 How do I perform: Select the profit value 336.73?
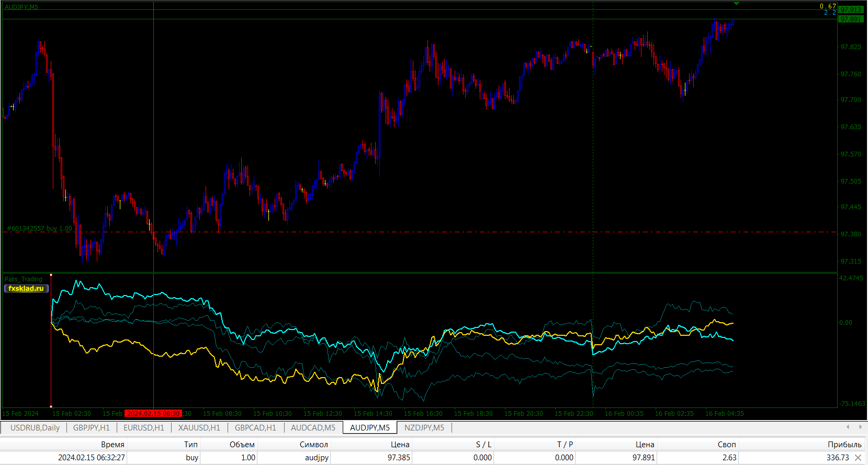tap(838, 458)
